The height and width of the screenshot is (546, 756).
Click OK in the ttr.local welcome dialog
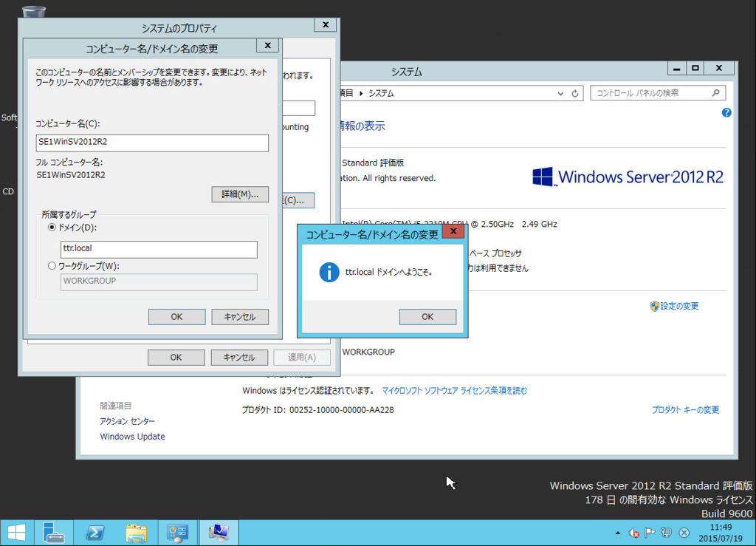click(x=427, y=317)
